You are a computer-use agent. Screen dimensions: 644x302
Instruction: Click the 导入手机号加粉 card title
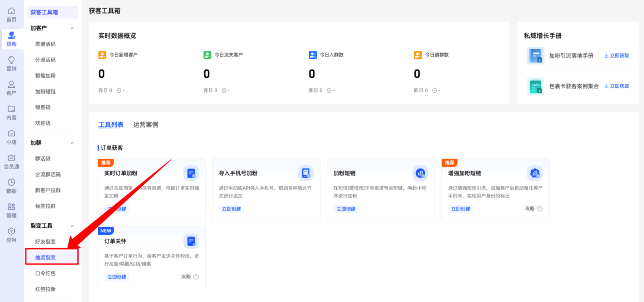pyautogui.click(x=238, y=173)
